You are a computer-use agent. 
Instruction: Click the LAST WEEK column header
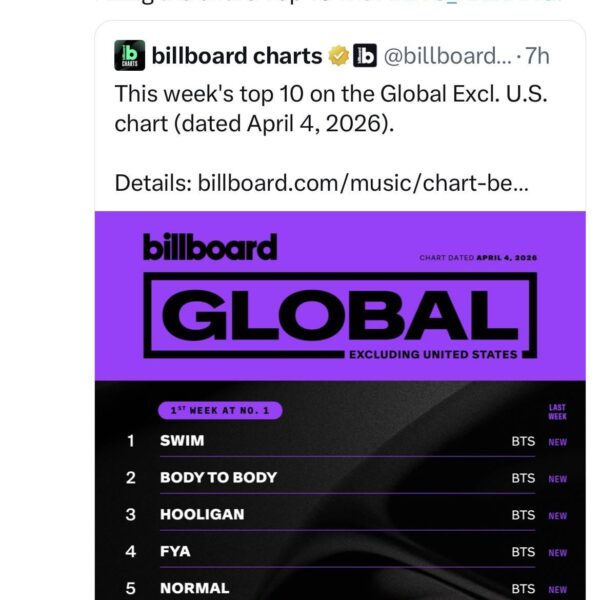point(557,411)
